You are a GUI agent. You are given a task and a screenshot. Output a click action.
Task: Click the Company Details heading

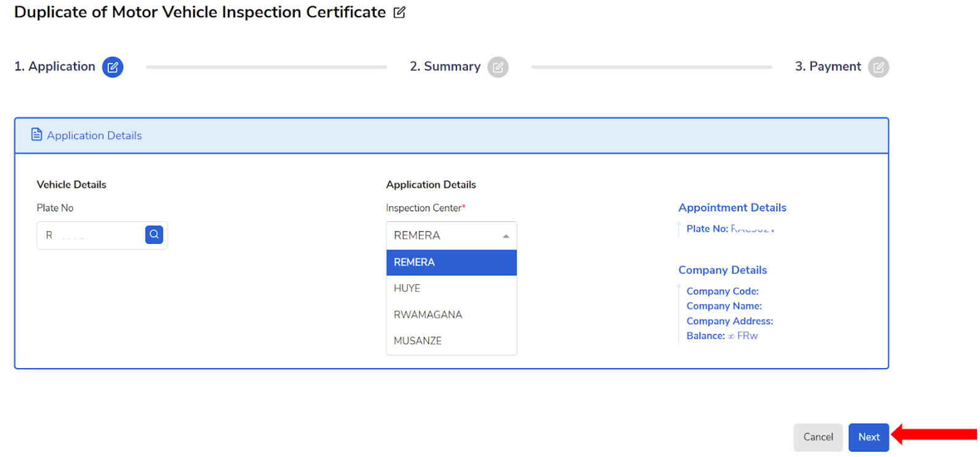click(722, 270)
